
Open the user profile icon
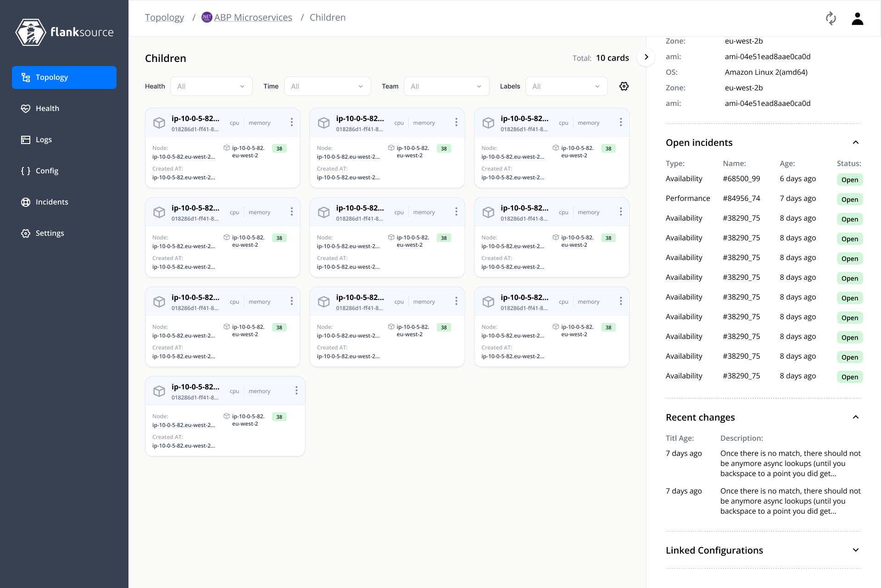click(x=857, y=18)
